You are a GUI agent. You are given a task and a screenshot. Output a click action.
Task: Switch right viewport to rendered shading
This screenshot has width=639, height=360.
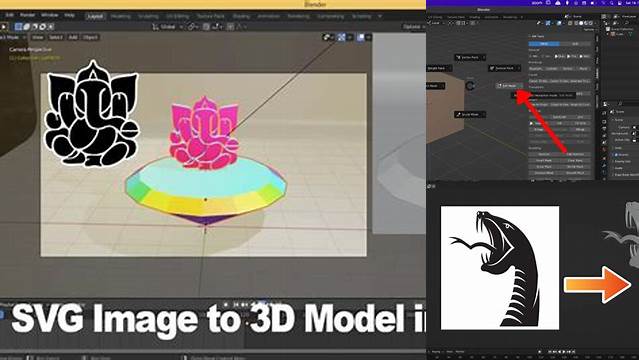point(591,23)
